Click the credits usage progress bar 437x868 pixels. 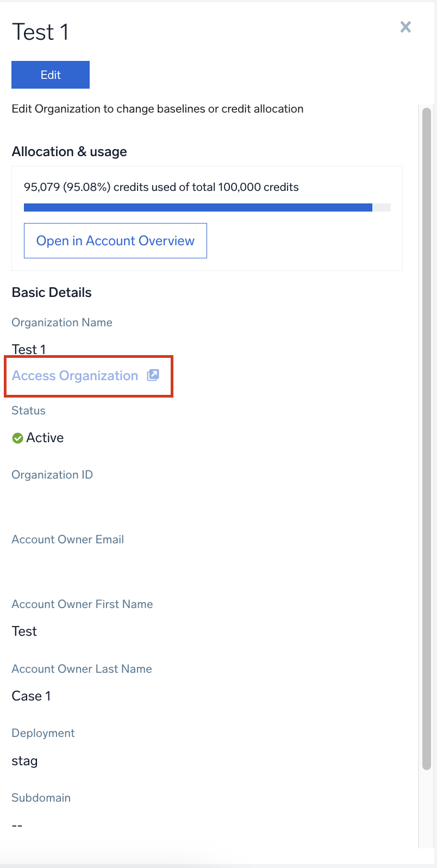207,207
